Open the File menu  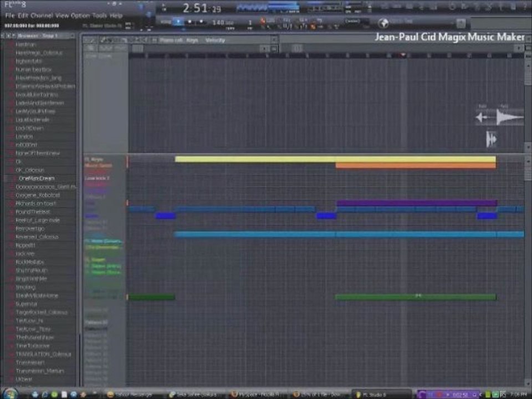tap(9, 16)
